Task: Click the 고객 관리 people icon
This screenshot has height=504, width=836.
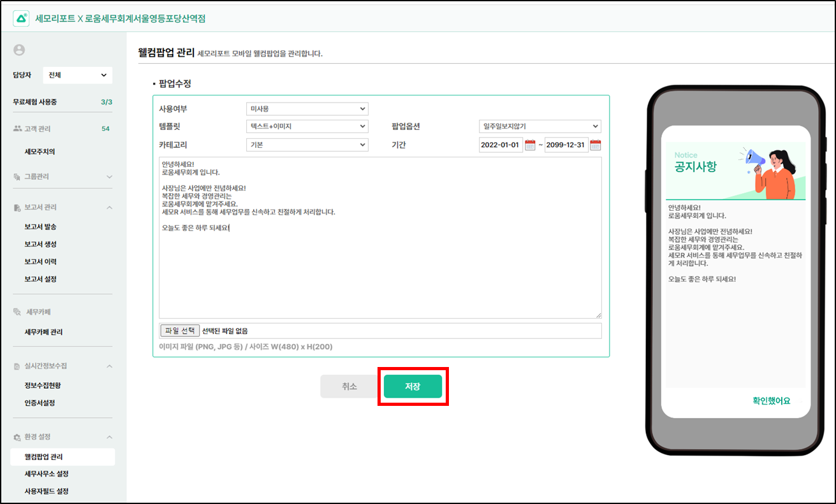Action: [x=17, y=129]
